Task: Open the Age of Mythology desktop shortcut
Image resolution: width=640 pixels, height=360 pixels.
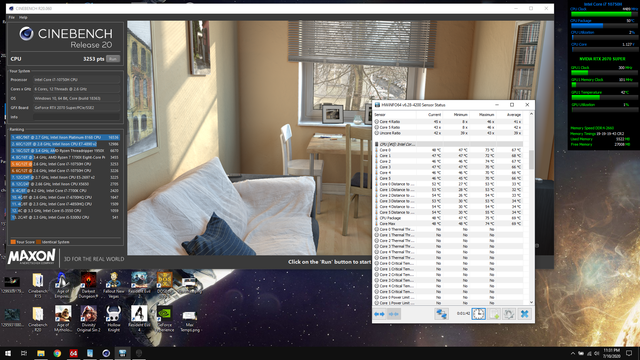Action: (x=62, y=319)
